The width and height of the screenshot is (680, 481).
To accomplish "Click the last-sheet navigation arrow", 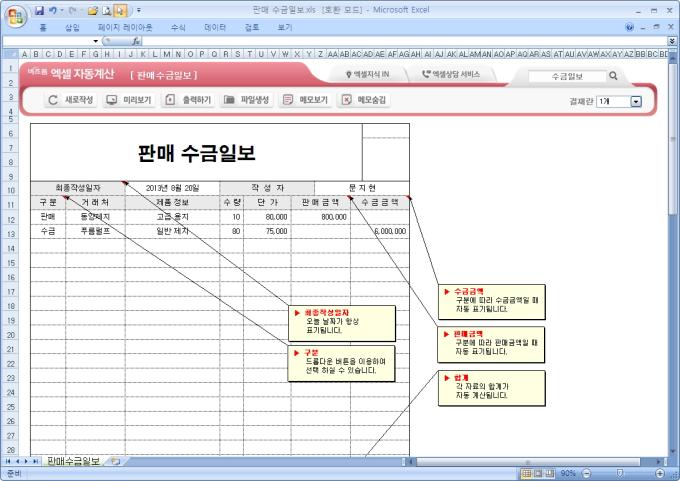I will pyautogui.click(x=35, y=461).
